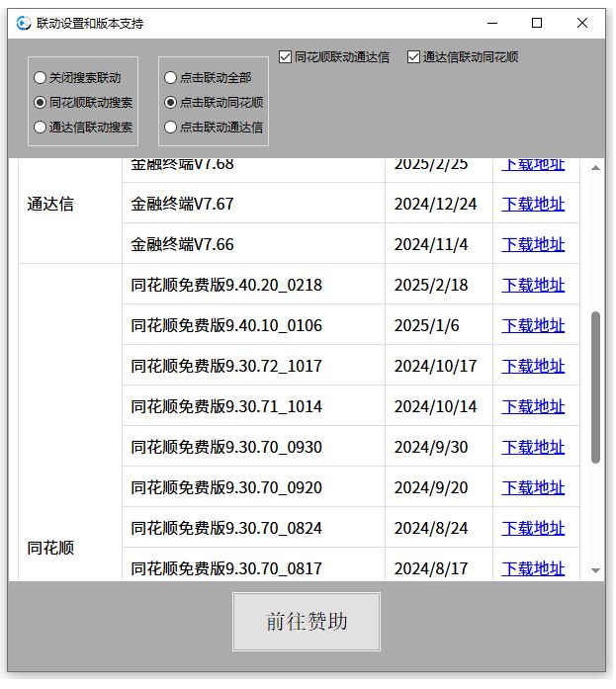
Task: Click the 同花顺免费版9.30.70_0930 cell
Action: pos(253,447)
